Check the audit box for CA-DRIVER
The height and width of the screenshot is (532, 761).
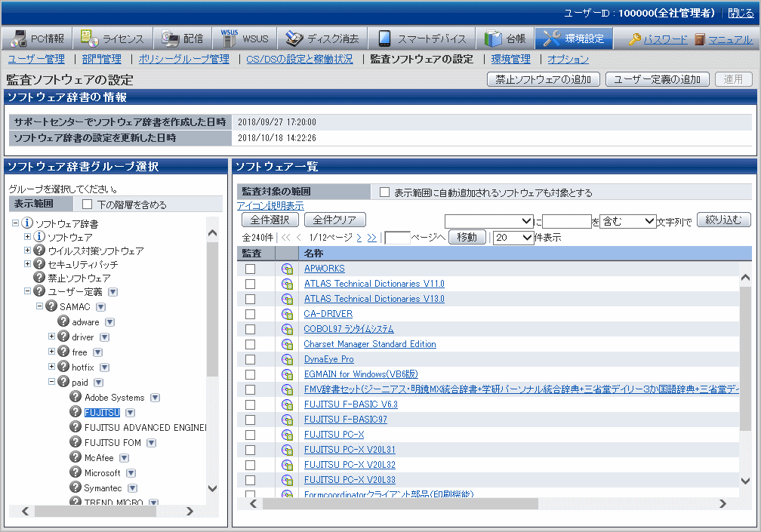click(250, 314)
